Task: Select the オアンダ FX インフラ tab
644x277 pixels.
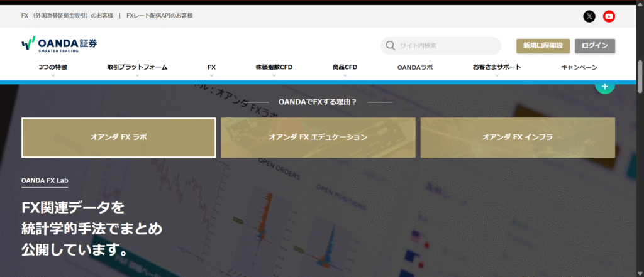Action: point(518,138)
